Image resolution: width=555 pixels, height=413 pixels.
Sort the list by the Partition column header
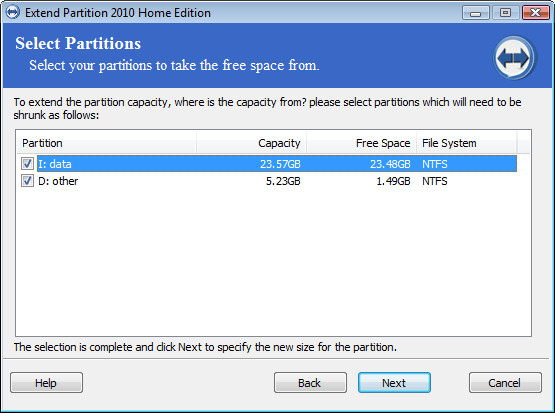(x=107, y=143)
